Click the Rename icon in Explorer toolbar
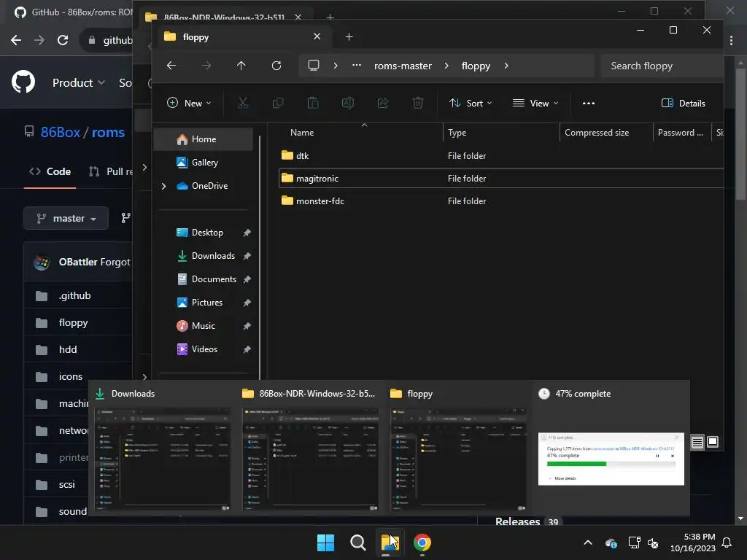Screen dimensions: 747x560 tap(348, 103)
